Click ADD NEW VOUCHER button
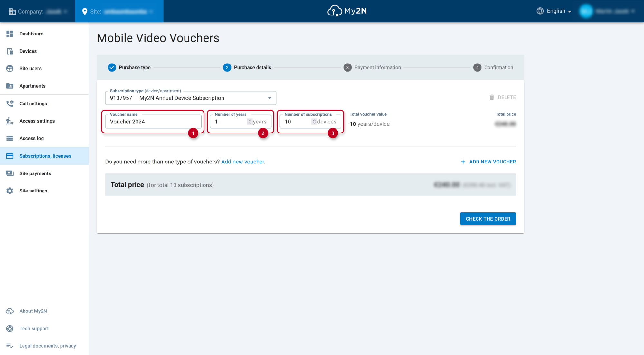644x355 pixels. click(x=488, y=162)
